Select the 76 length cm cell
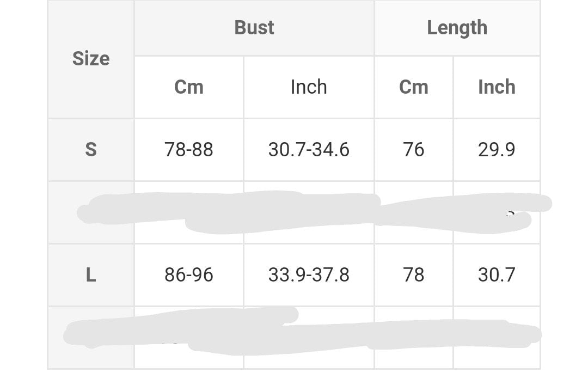The image size is (588, 379). 413,150
